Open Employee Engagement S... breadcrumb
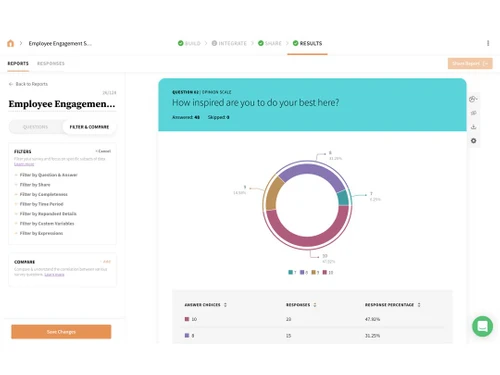The height and width of the screenshot is (375, 500). [x=60, y=43]
